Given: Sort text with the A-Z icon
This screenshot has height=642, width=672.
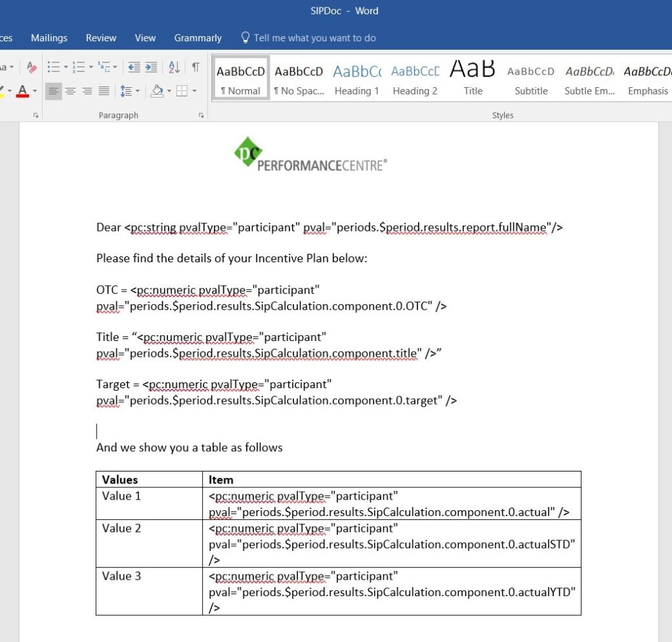Looking at the screenshot, I should tap(174, 67).
